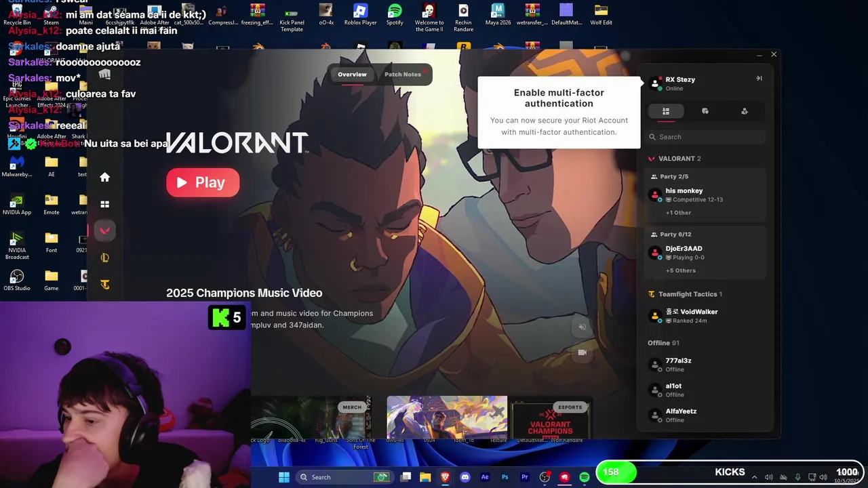Open the add friend tab

(745, 111)
